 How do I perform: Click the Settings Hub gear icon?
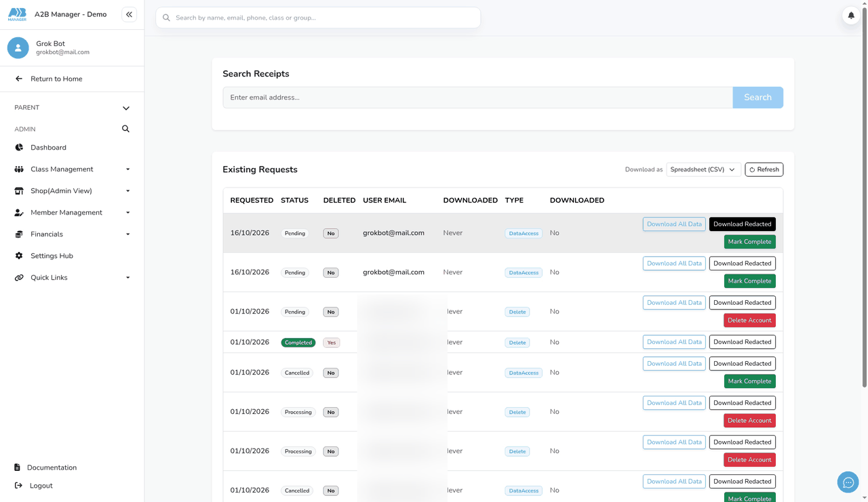[x=19, y=255]
